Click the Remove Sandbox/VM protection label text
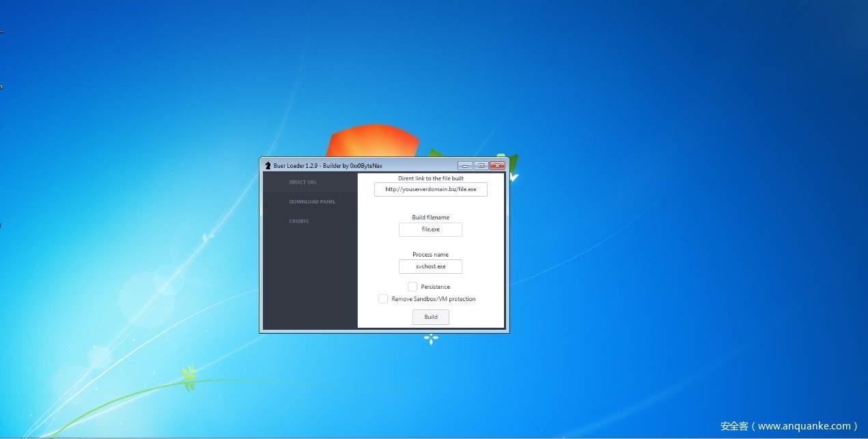The height and width of the screenshot is (439, 868). tap(433, 299)
